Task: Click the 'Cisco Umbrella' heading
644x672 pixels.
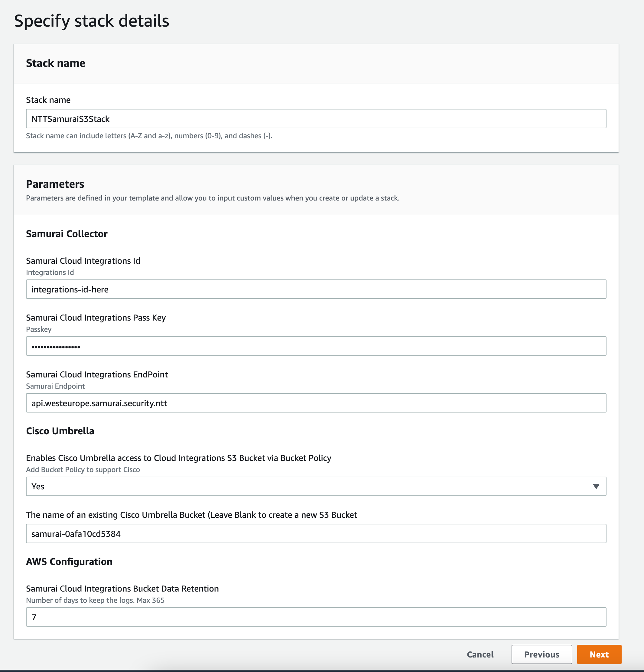Action: pos(60,431)
